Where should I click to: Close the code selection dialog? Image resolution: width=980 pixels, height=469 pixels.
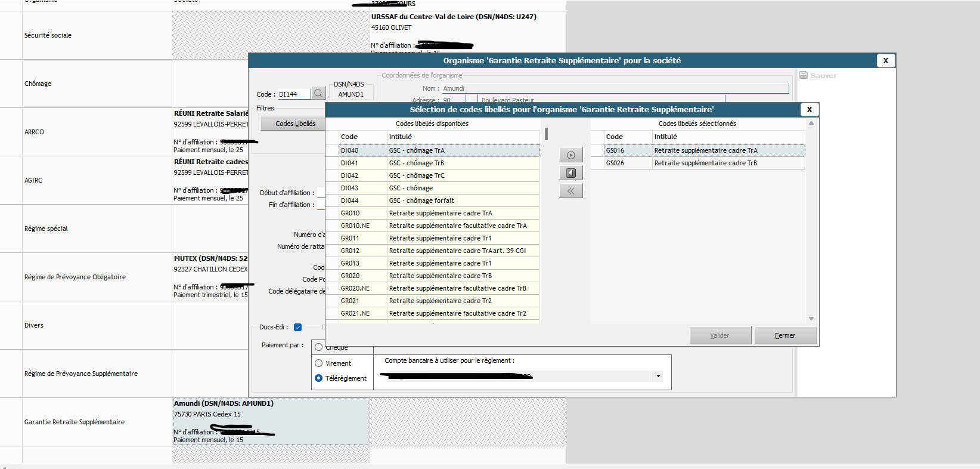pyautogui.click(x=809, y=109)
